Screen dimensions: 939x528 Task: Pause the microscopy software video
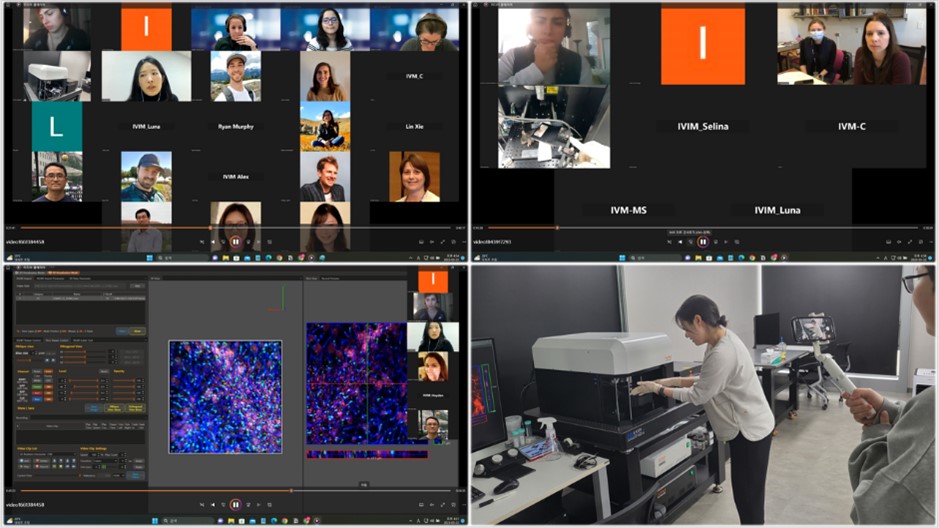pyautogui.click(x=235, y=505)
